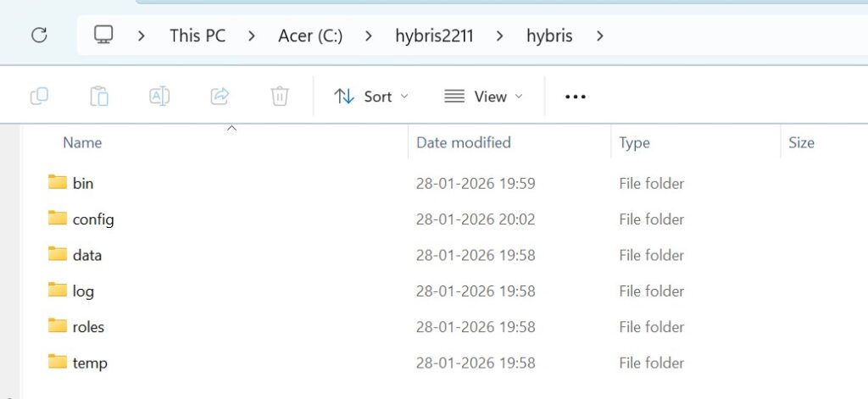Screen dimensions: 868x399
Task: Click the Copy toolbar icon
Action: 39,97
